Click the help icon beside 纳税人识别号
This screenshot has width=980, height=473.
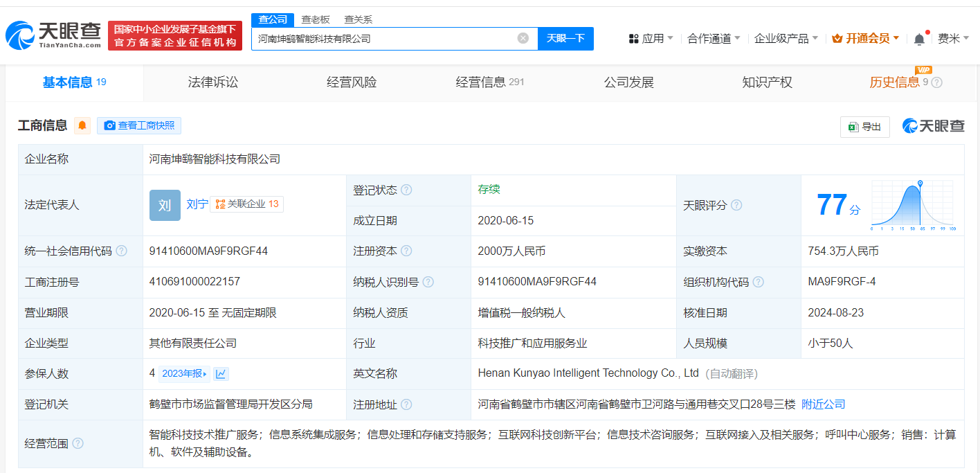428,282
